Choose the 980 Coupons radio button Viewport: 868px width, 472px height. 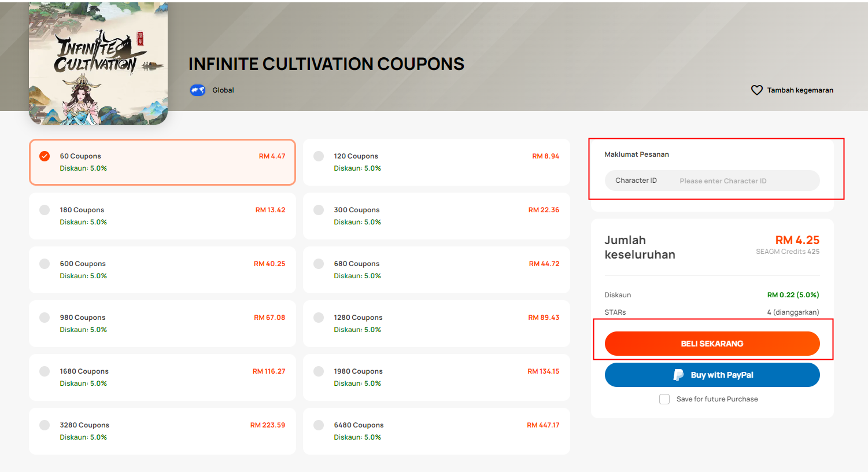click(45, 318)
